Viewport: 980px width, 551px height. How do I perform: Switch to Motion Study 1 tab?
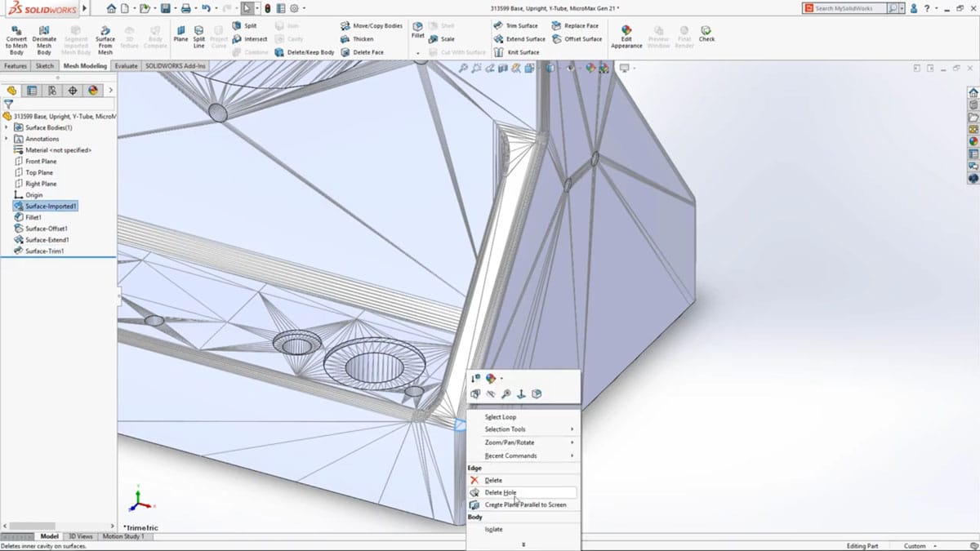(x=123, y=536)
